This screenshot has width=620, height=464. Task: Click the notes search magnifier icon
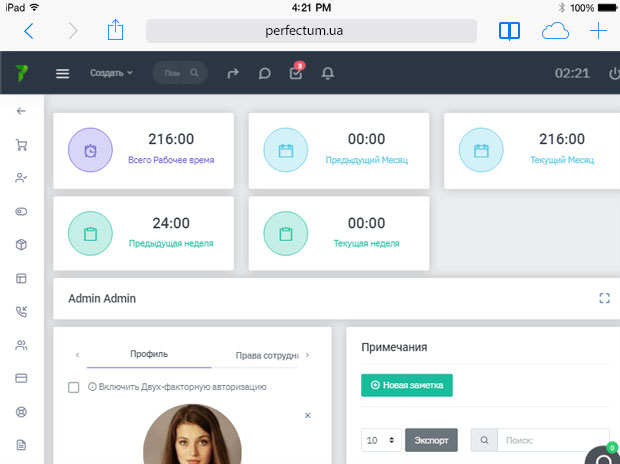coord(484,440)
